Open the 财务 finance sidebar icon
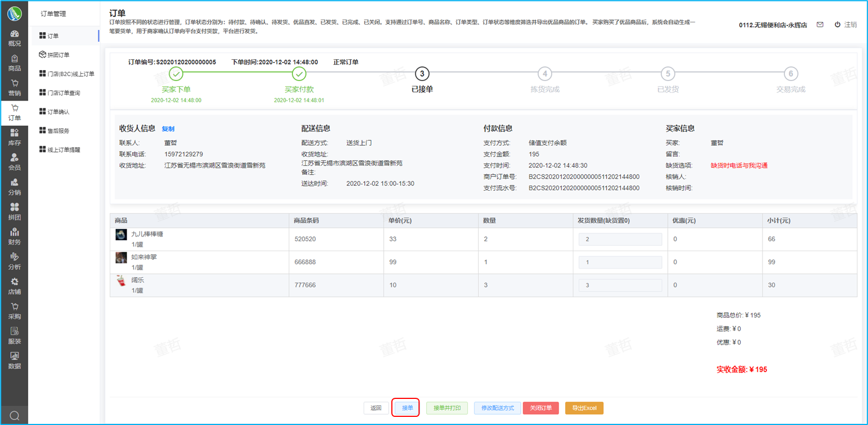This screenshot has width=868, height=425. tap(15, 236)
